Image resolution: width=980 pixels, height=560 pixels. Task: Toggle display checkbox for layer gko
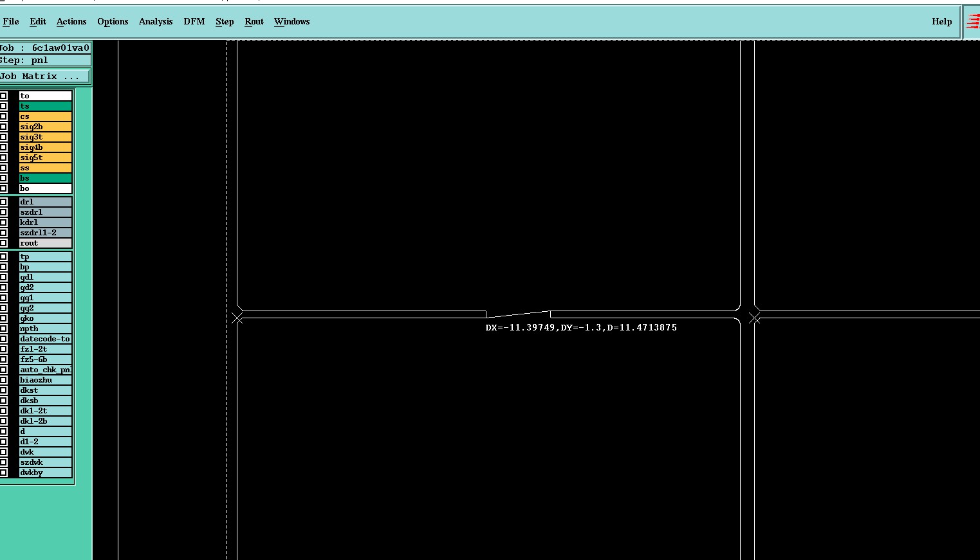click(x=4, y=318)
